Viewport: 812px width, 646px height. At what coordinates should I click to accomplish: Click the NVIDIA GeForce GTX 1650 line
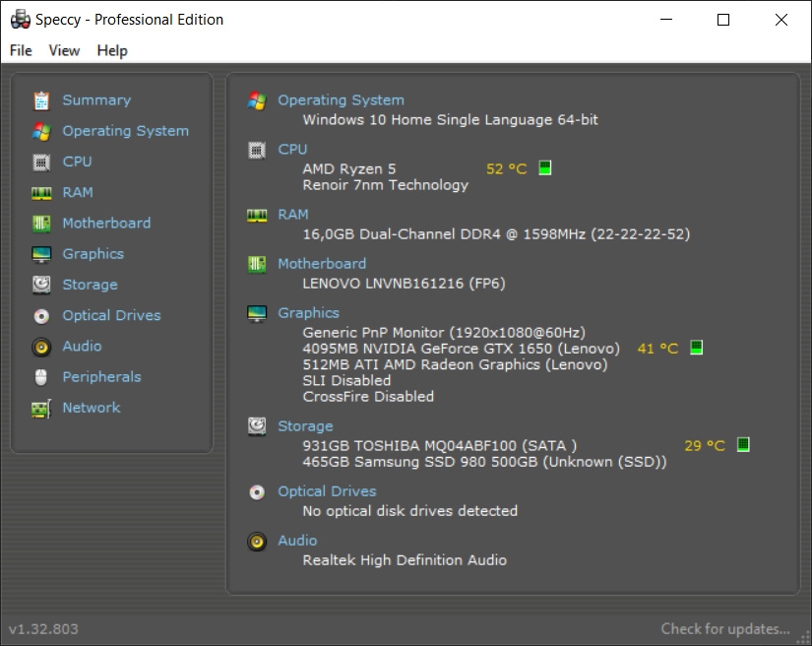coord(461,349)
